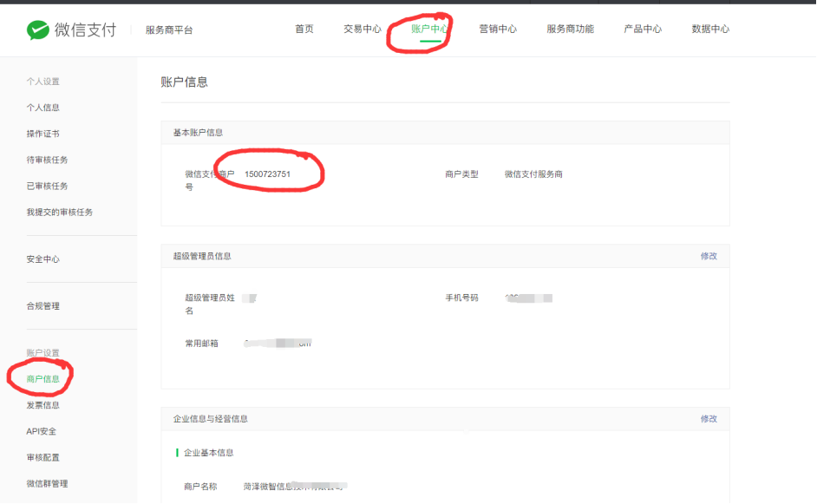
Task: Open 待审核任务 from the sidebar
Action: pyautogui.click(x=48, y=160)
